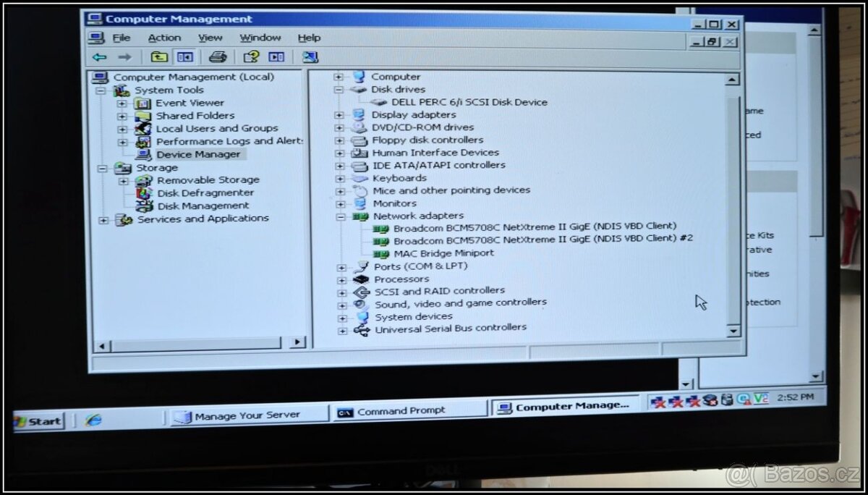Expand Services and Applications in the tree
The width and height of the screenshot is (868, 495).
pyautogui.click(x=103, y=218)
